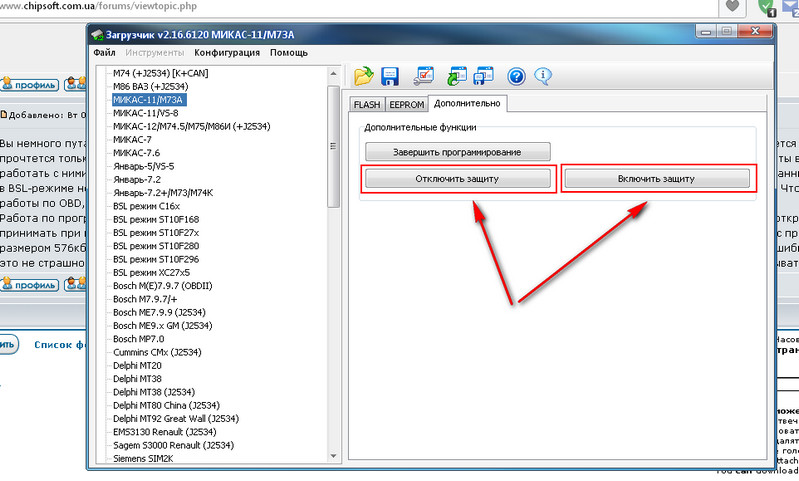Open the Файл menu
Screen dimensions: 799x481
(104, 52)
